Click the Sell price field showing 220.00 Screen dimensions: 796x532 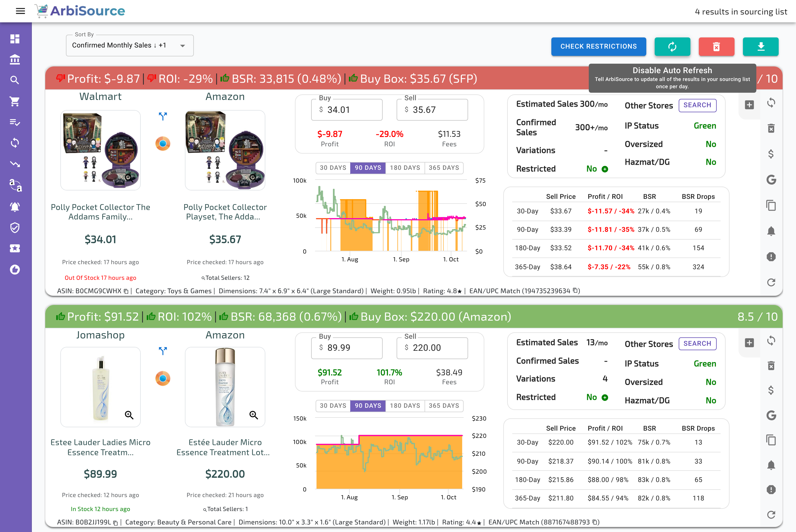[x=432, y=348]
